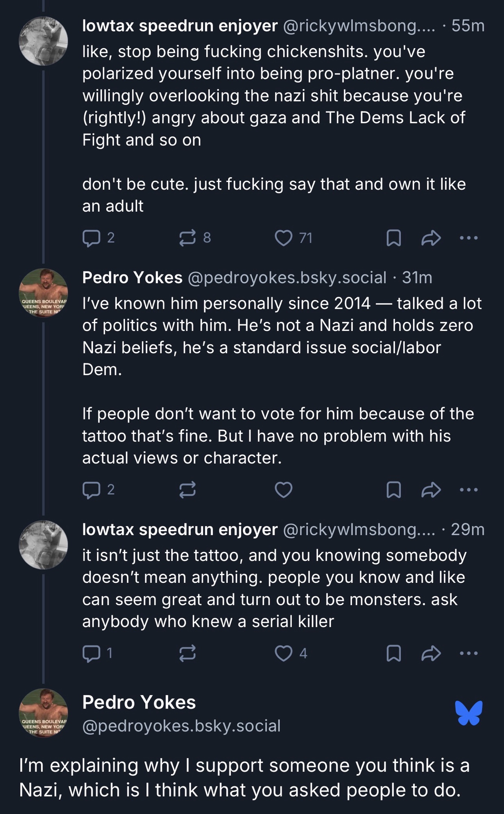
Task: Reply to the 29m serial killer post
Action: (92, 653)
